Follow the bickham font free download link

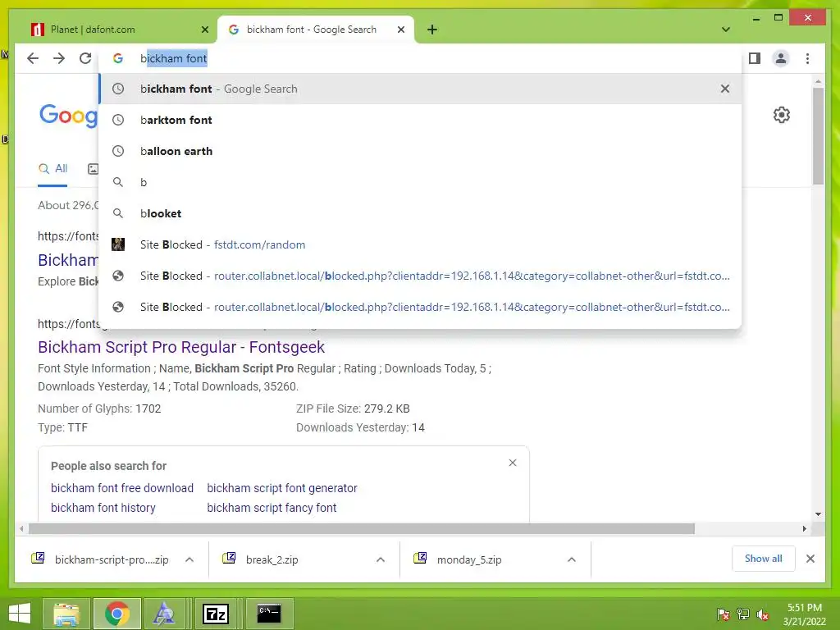tap(122, 488)
